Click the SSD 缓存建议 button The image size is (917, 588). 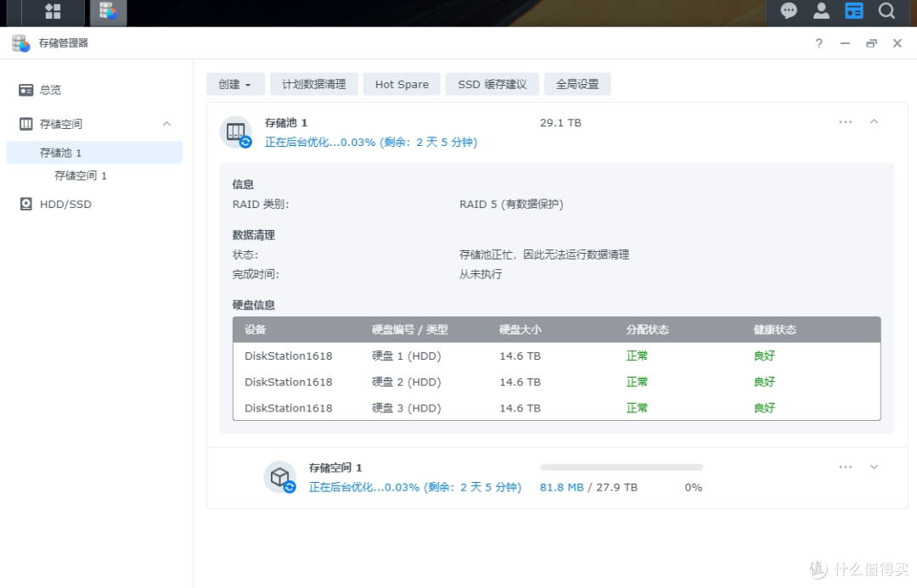pos(492,84)
